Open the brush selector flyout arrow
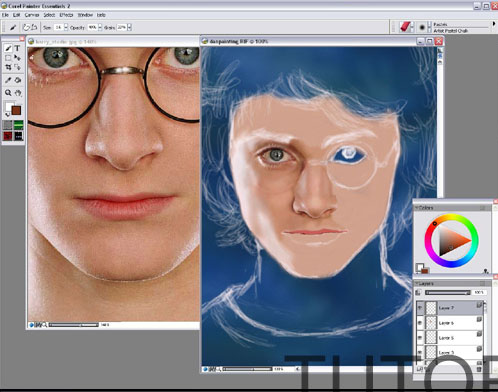This screenshot has width=498, height=392. (494, 24)
